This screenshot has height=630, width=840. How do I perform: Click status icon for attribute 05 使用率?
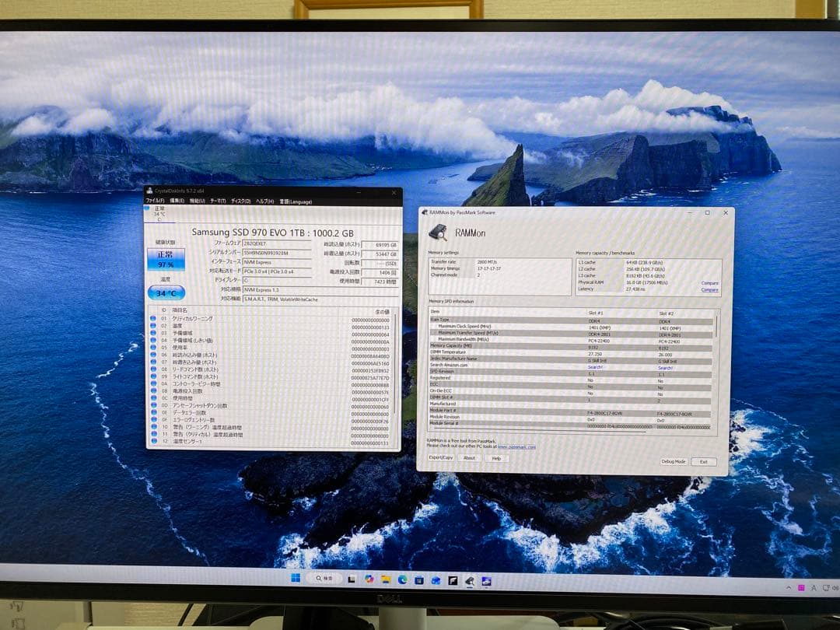click(x=153, y=347)
